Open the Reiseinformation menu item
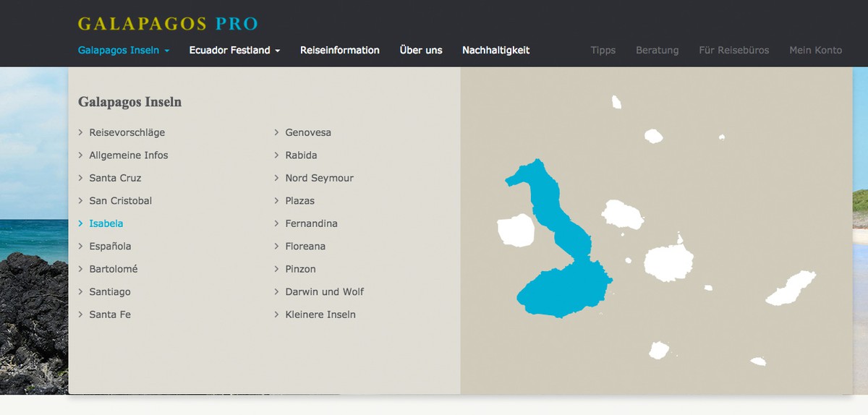This screenshot has height=415, width=868. (340, 51)
